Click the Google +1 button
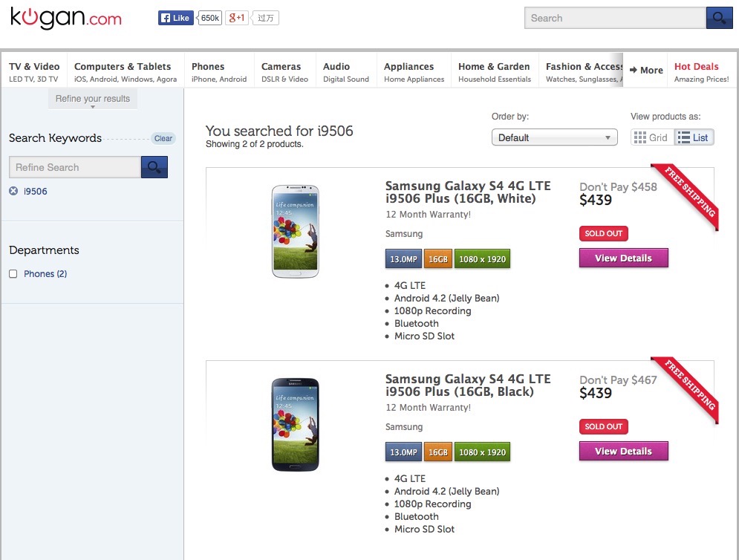The height and width of the screenshot is (560, 739). tap(237, 18)
